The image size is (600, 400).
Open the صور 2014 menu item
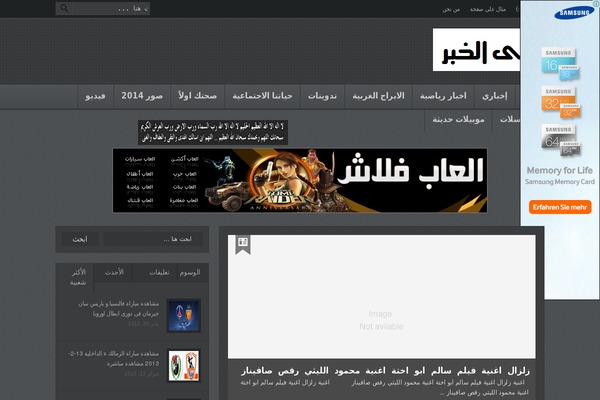(x=142, y=96)
